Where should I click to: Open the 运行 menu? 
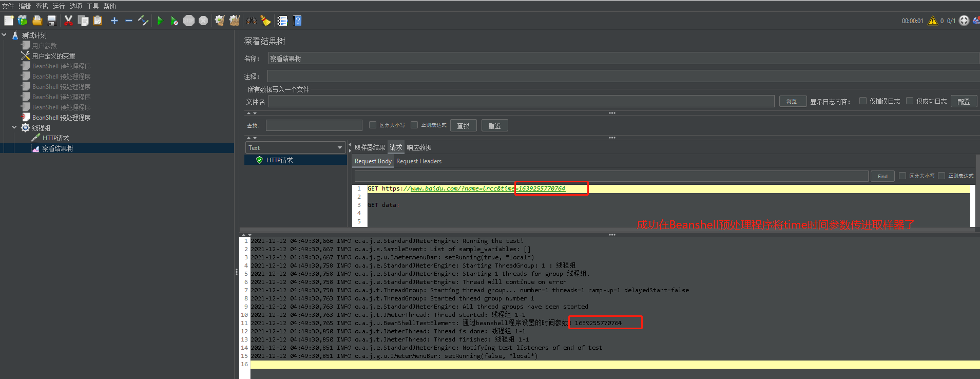click(59, 6)
